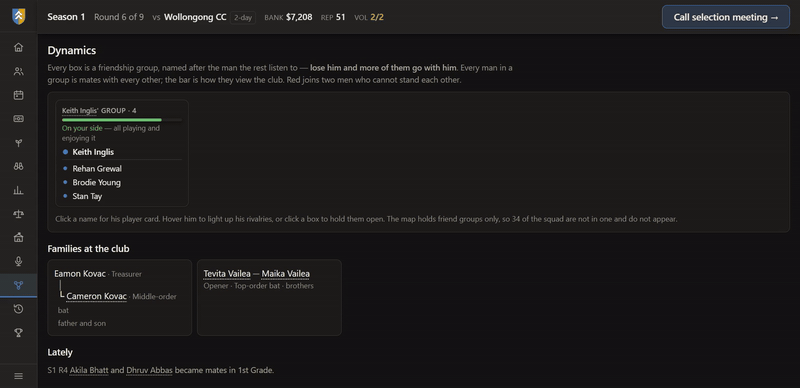Click the 2-day match format badge
800x388 pixels.
(x=243, y=17)
